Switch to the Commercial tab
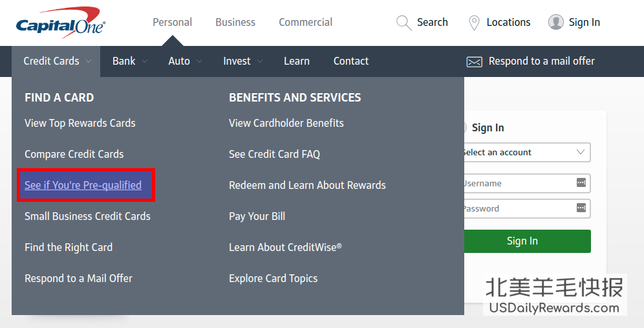Screen dimensions: 644x328 305,23
